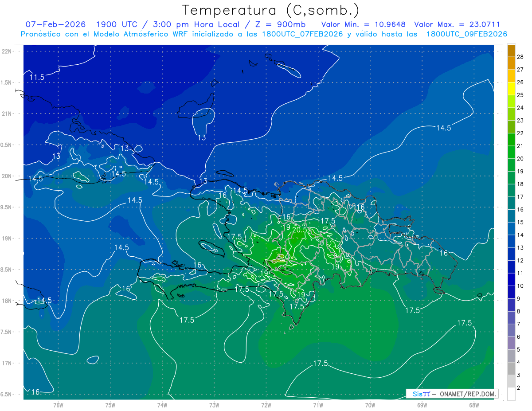
Task: Click legend value '12'
Action: pos(520,260)
